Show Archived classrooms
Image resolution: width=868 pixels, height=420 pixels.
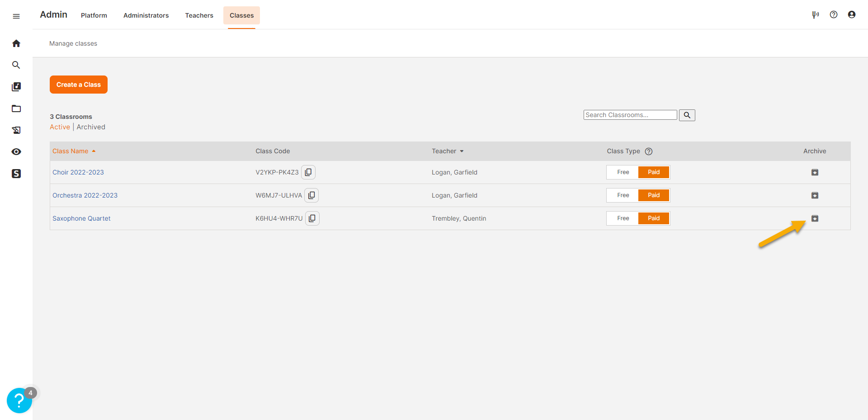click(x=91, y=127)
